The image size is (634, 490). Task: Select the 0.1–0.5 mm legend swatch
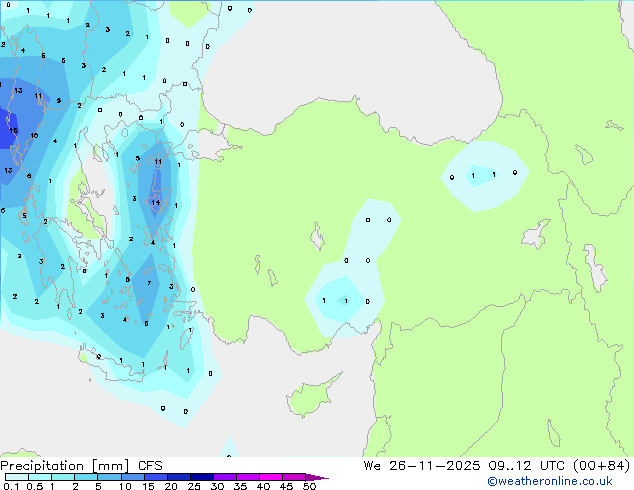click(x=17, y=477)
